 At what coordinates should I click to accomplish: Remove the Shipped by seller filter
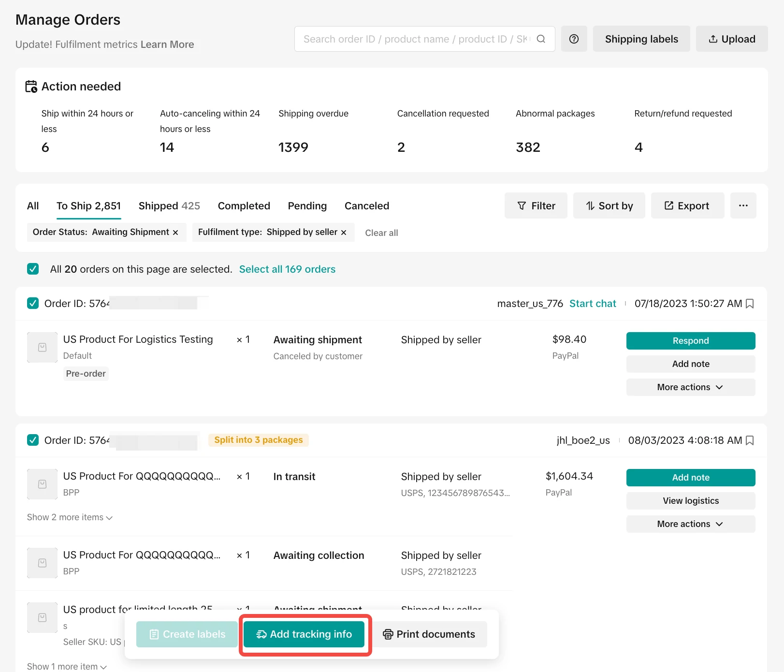point(344,233)
